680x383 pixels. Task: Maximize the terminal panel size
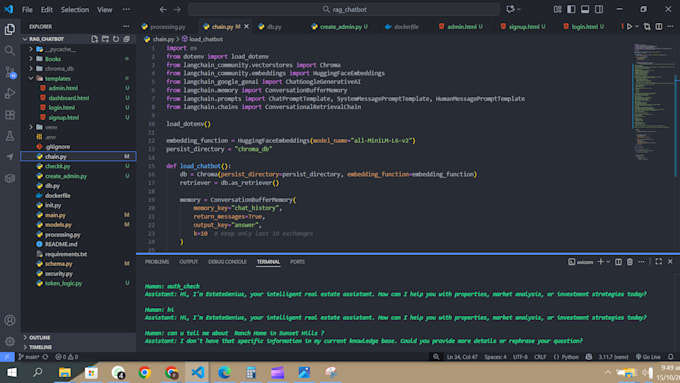658,262
